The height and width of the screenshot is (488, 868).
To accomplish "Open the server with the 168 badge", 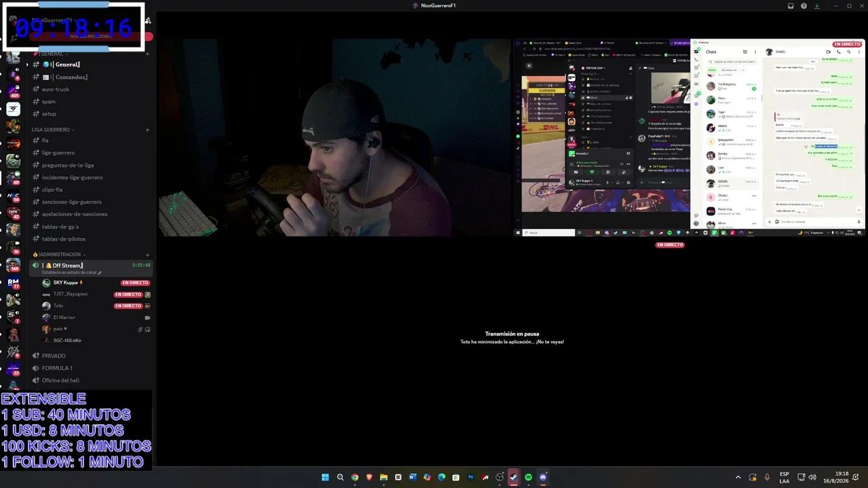I will (13, 264).
